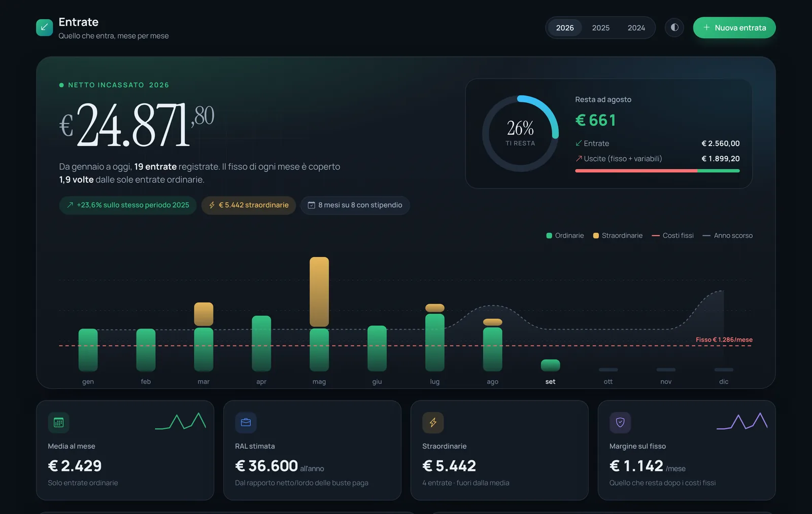Click the calendar icon on Media al mese card
812x514 pixels.
58,422
